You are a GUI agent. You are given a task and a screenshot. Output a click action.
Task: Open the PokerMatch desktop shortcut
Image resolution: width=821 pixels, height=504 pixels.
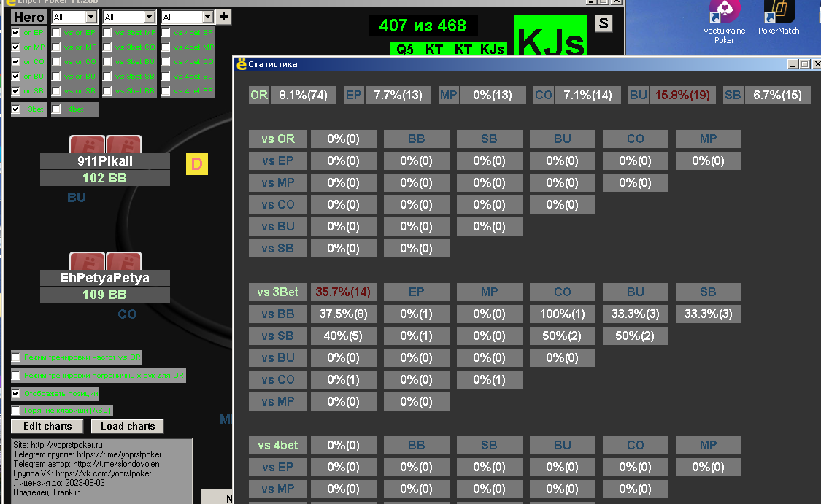tap(779, 18)
